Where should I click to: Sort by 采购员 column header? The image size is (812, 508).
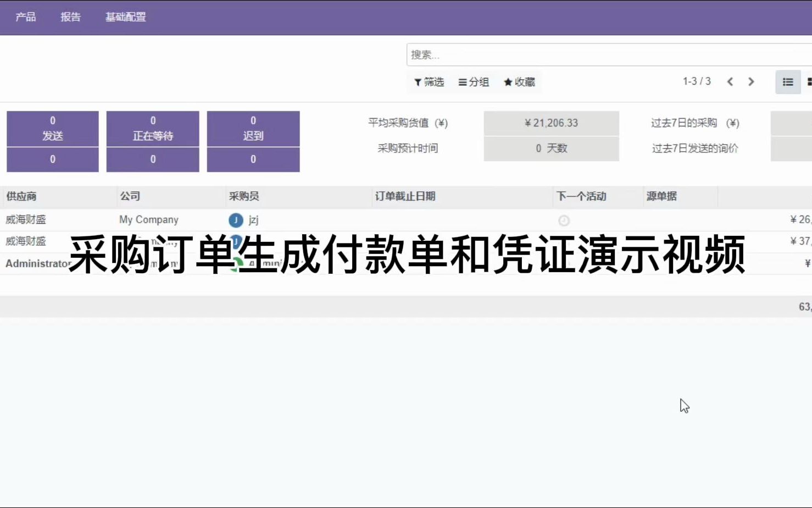point(244,196)
